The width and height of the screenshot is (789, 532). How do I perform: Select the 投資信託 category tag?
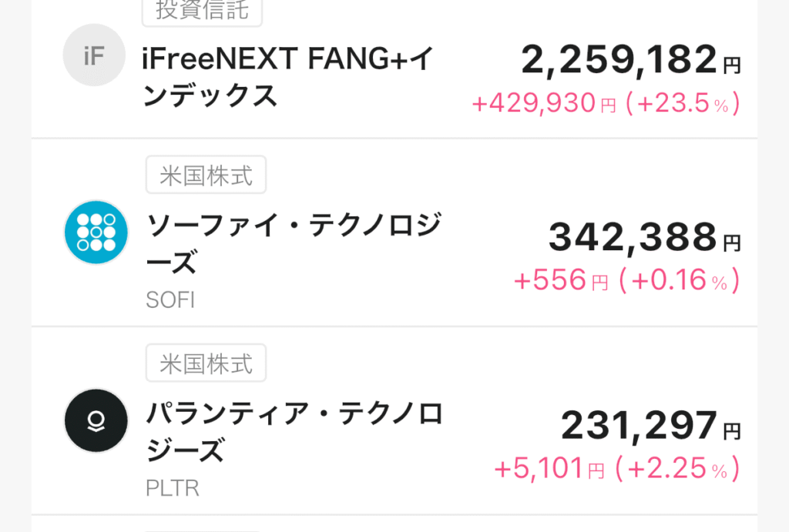202,11
